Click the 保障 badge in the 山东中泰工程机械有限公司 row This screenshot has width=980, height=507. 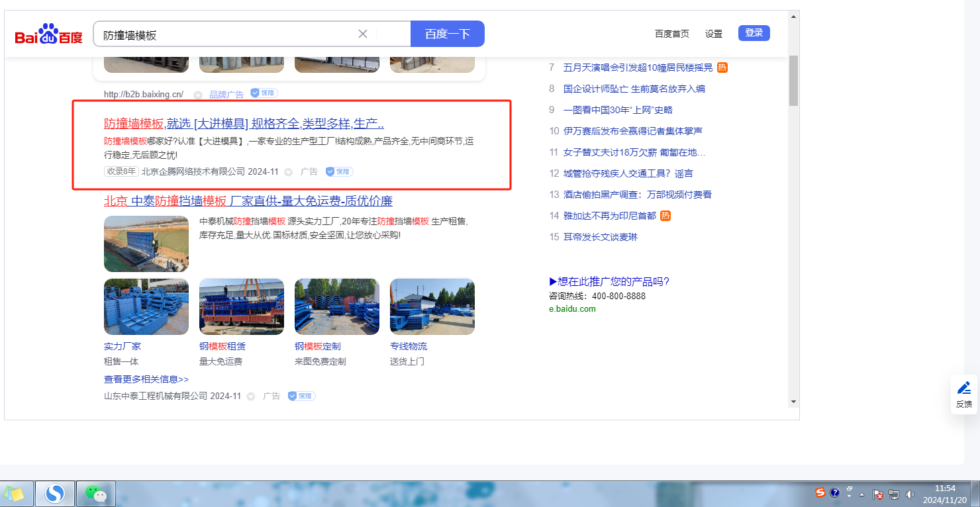(301, 396)
